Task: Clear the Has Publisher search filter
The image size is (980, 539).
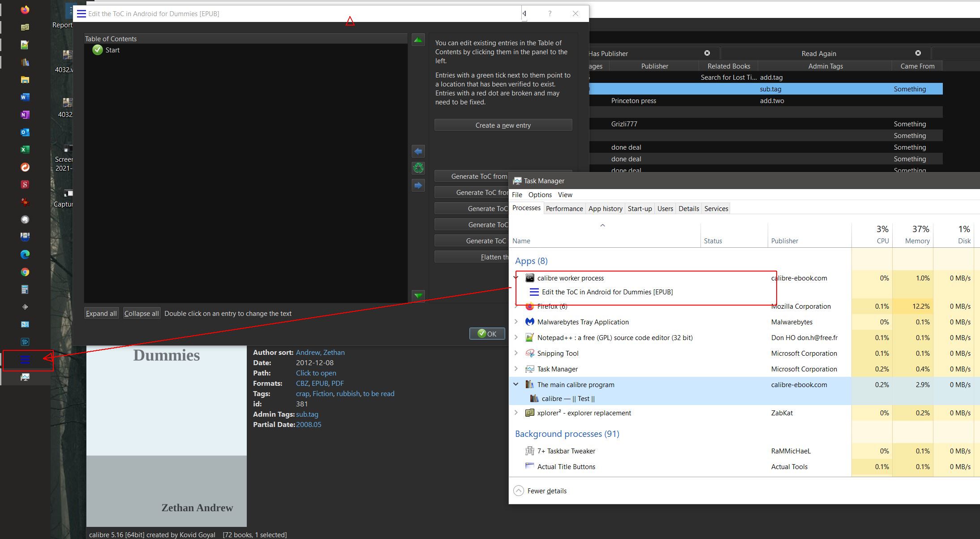Action: point(707,53)
